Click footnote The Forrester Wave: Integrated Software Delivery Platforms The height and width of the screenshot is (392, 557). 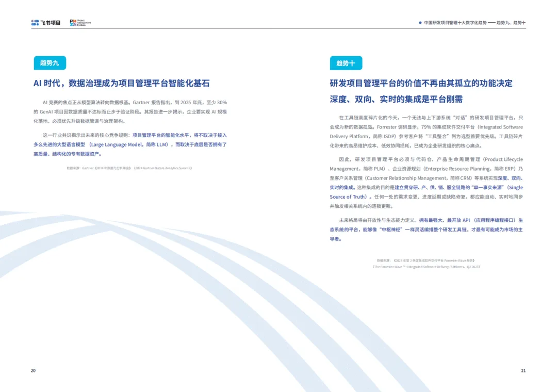pos(427,267)
